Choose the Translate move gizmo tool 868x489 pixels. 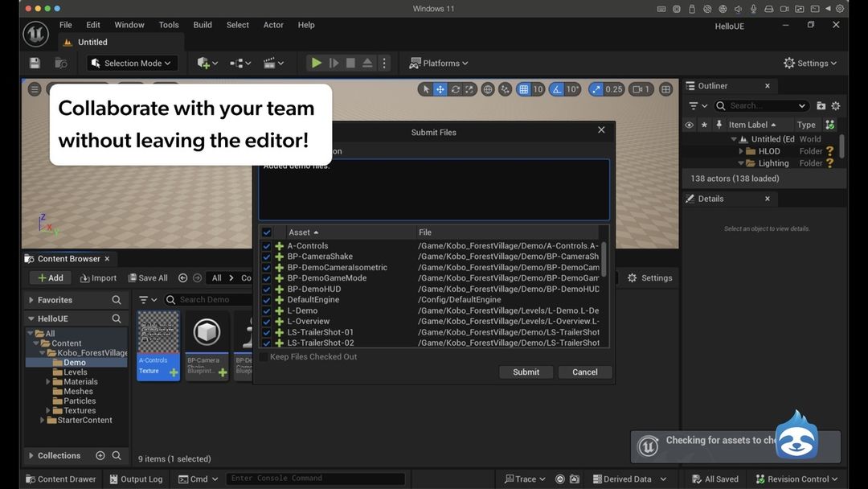tap(440, 89)
